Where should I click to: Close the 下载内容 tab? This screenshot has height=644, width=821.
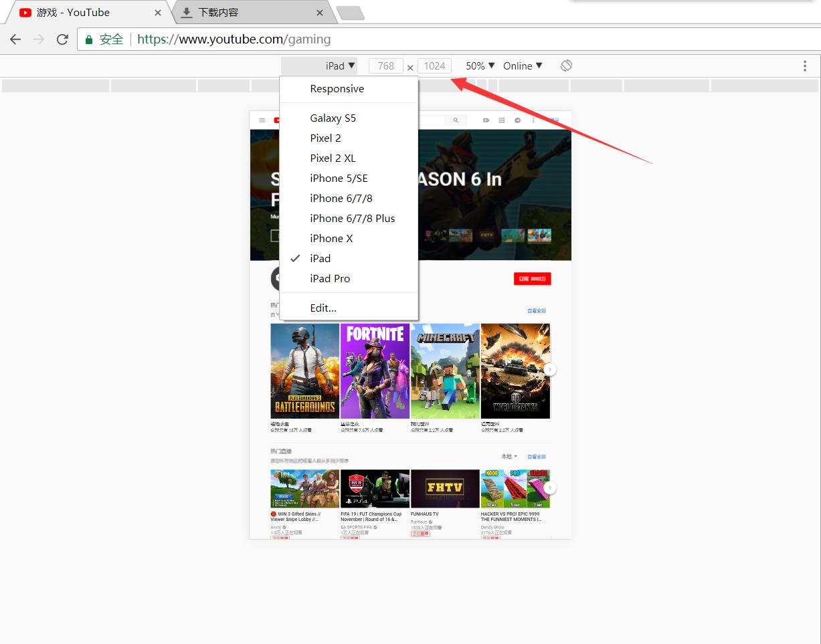[320, 13]
